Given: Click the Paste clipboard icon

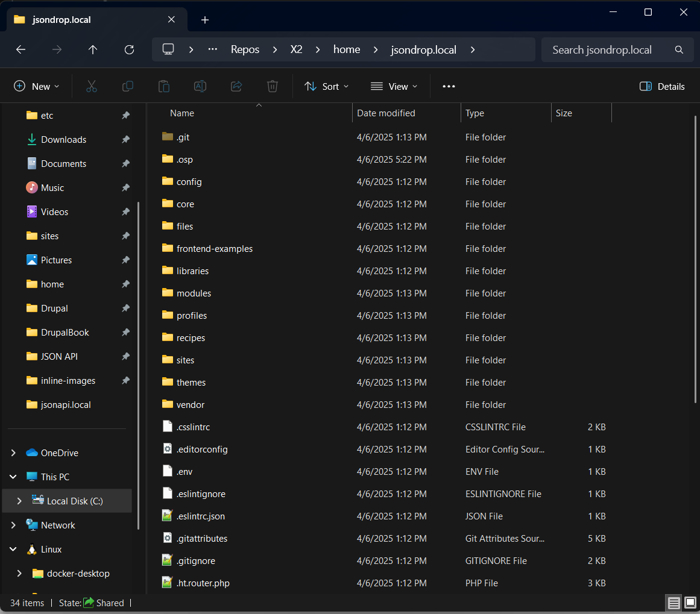Looking at the screenshot, I should pyautogui.click(x=164, y=86).
